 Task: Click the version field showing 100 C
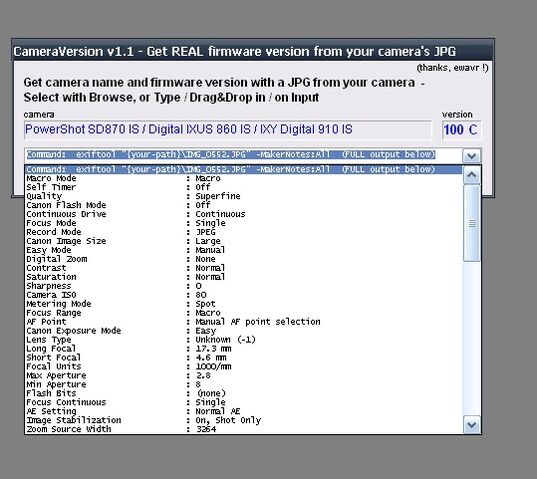[461, 130]
